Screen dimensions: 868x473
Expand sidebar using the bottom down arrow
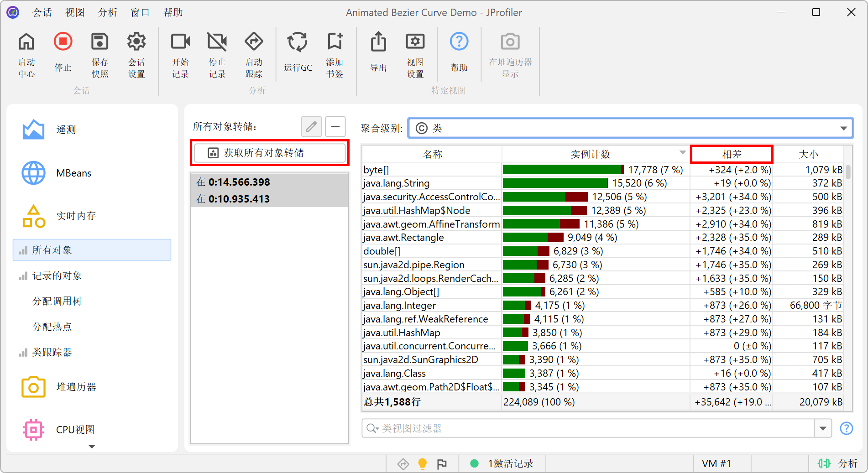[x=92, y=447]
